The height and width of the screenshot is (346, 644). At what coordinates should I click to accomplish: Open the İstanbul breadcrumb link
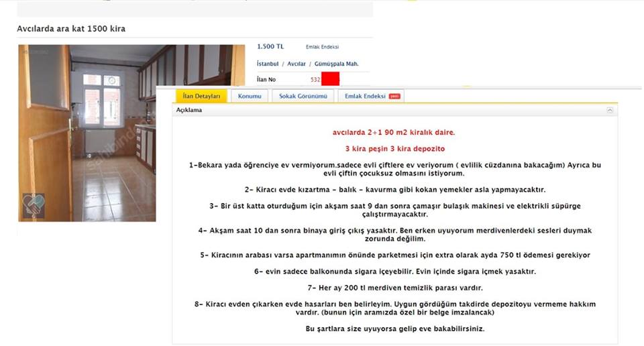(x=268, y=64)
